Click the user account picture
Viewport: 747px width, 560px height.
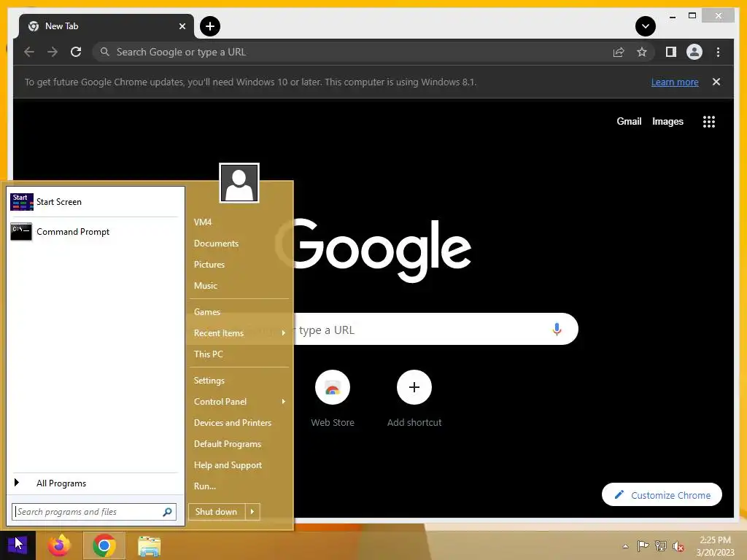239,183
